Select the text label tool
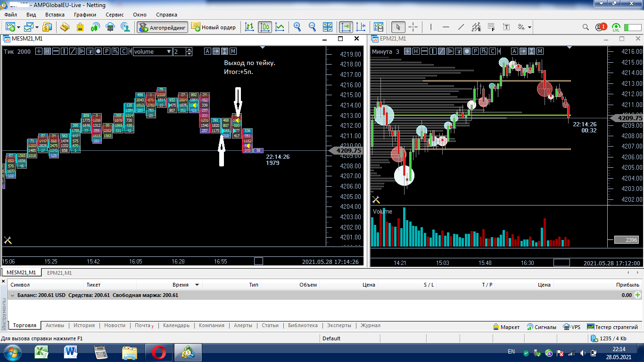The height and width of the screenshot is (362, 644). [507, 27]
